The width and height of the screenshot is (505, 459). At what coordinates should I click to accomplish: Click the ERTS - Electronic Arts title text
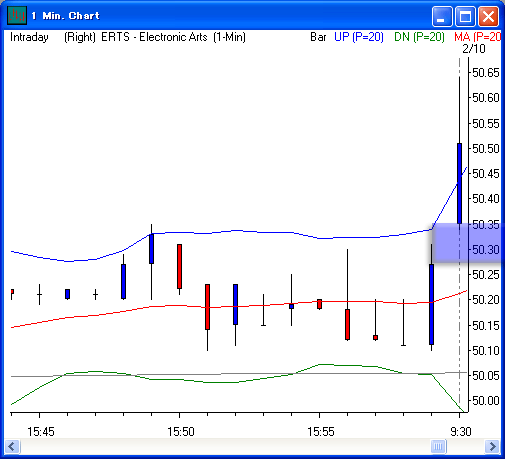tap(154, 37)
